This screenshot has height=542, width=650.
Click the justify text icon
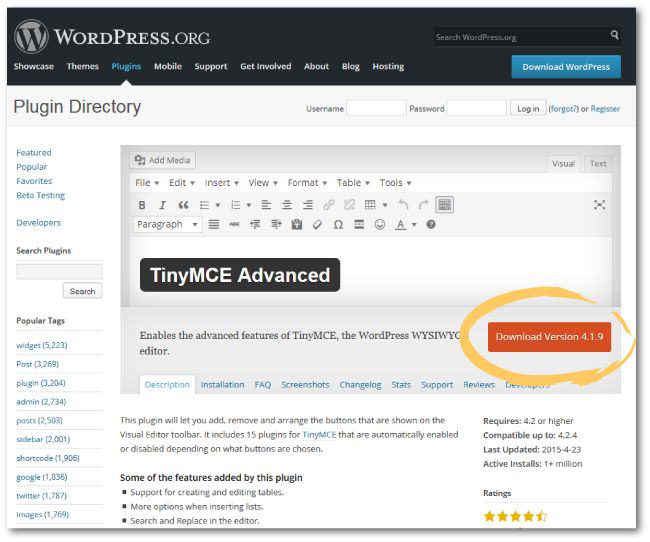pyautogui.click(x=214, y=225)
